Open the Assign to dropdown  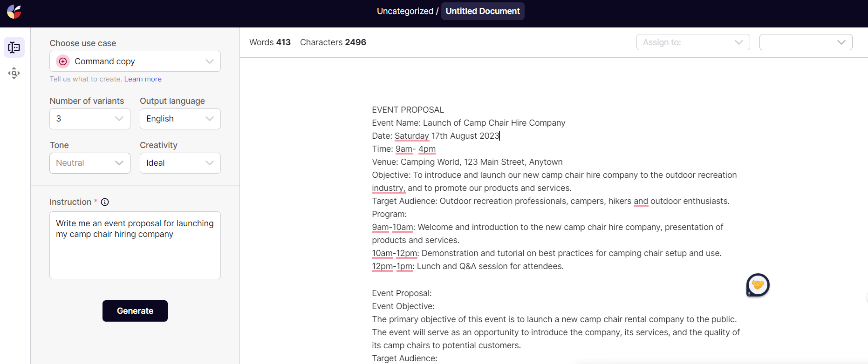tap(693, 42)
